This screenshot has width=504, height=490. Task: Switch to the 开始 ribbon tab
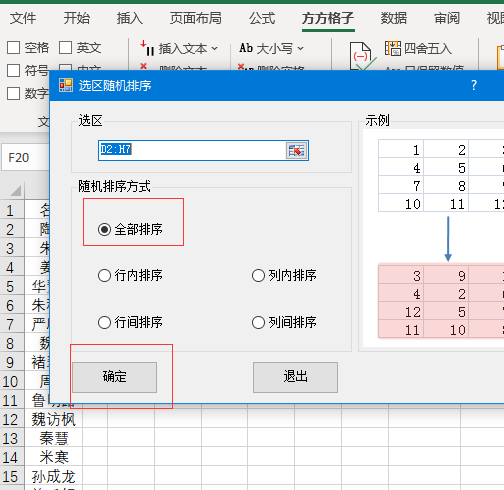[x=76, y=18]
